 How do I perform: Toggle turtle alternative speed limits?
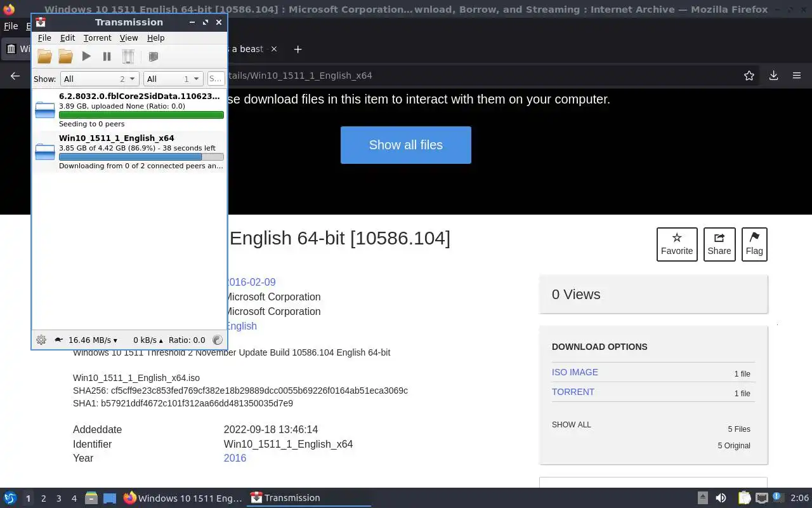pos(59,340)
